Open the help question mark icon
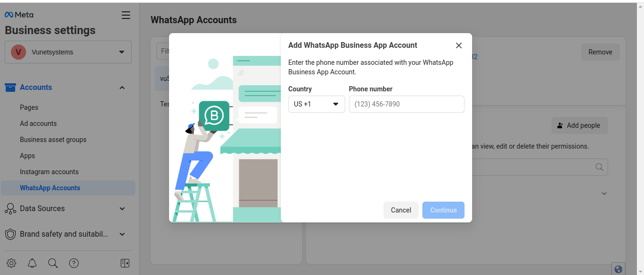 pyautogui.click(x=74, y=263)
